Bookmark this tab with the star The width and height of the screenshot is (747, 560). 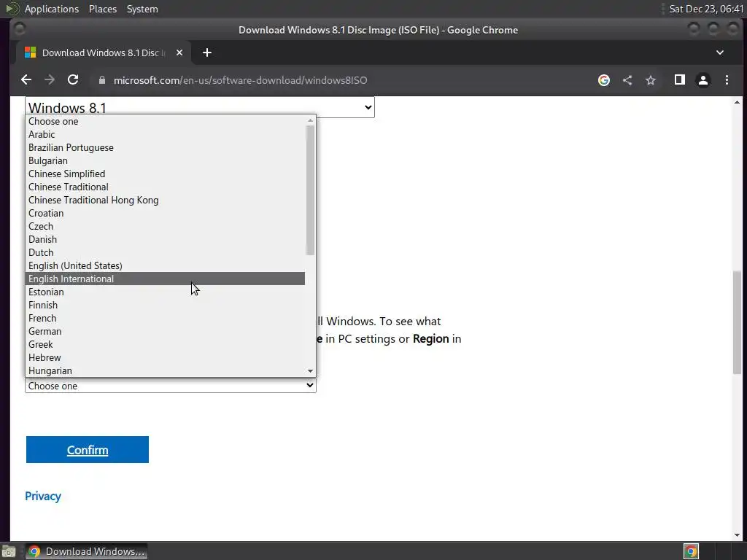click(651, 80)
